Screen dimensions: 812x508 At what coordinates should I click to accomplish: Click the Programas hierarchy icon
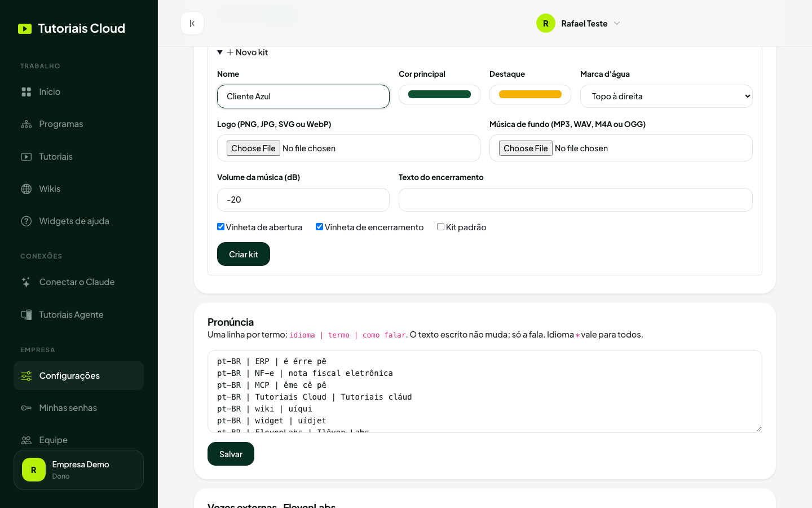pyautogui.click(x=27, y=124)
